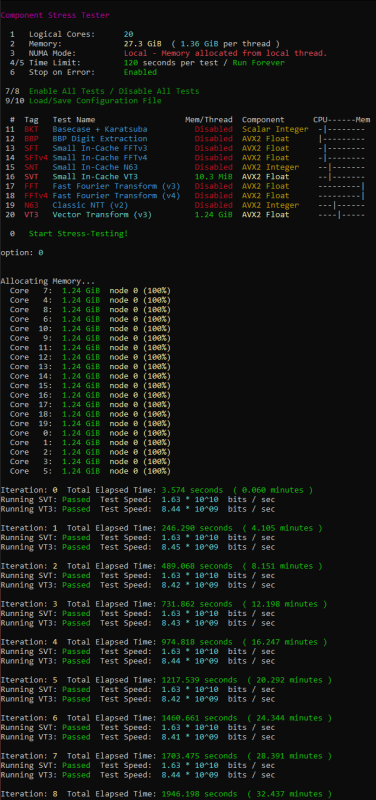Click the '1.24 GiB' value in VT3 row

[x=213, y=215]
